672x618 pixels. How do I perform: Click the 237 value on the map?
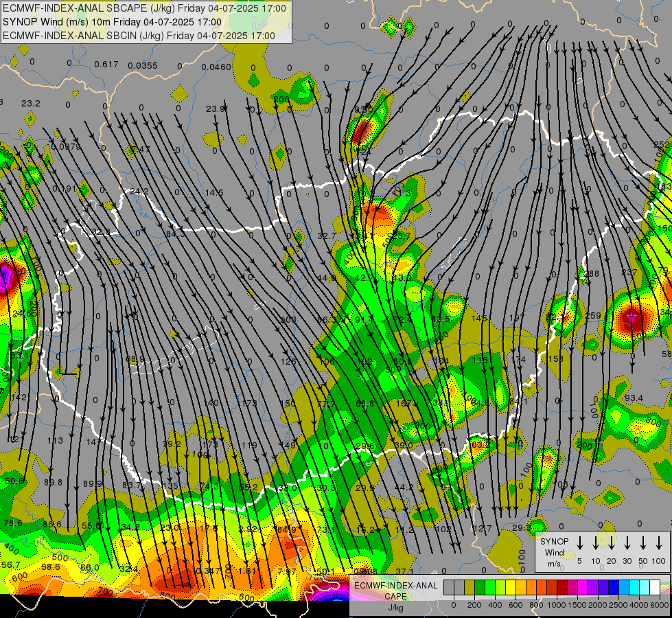tap(629, 273)
